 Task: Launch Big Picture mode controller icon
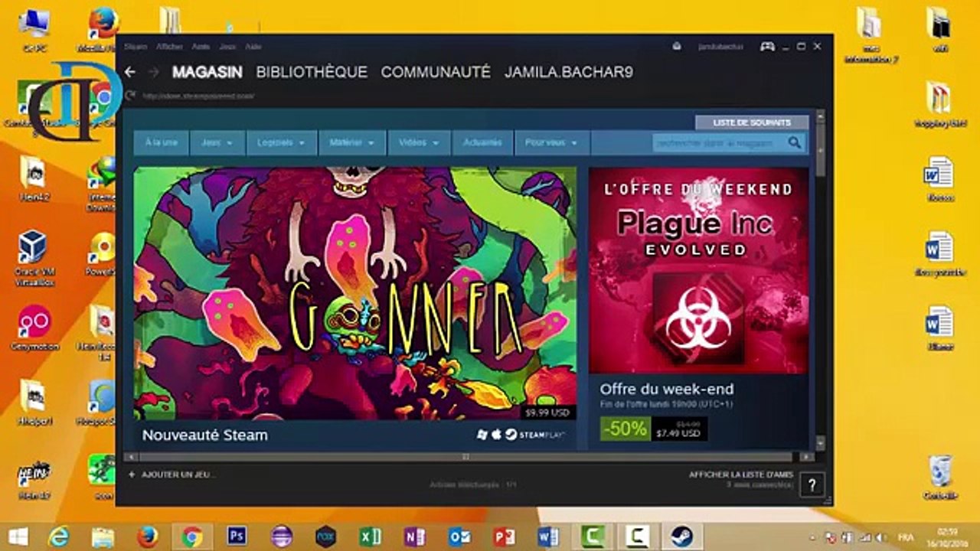[767, 47]
